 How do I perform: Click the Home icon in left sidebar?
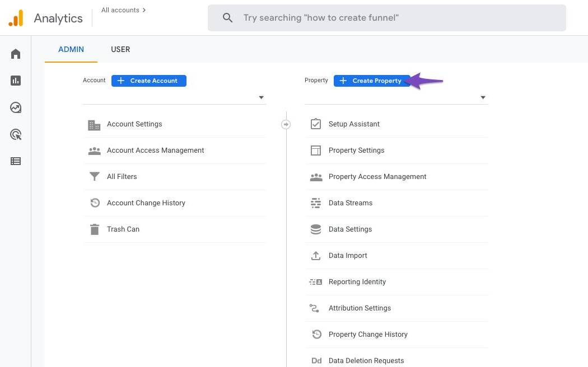[x=16, y=54]
